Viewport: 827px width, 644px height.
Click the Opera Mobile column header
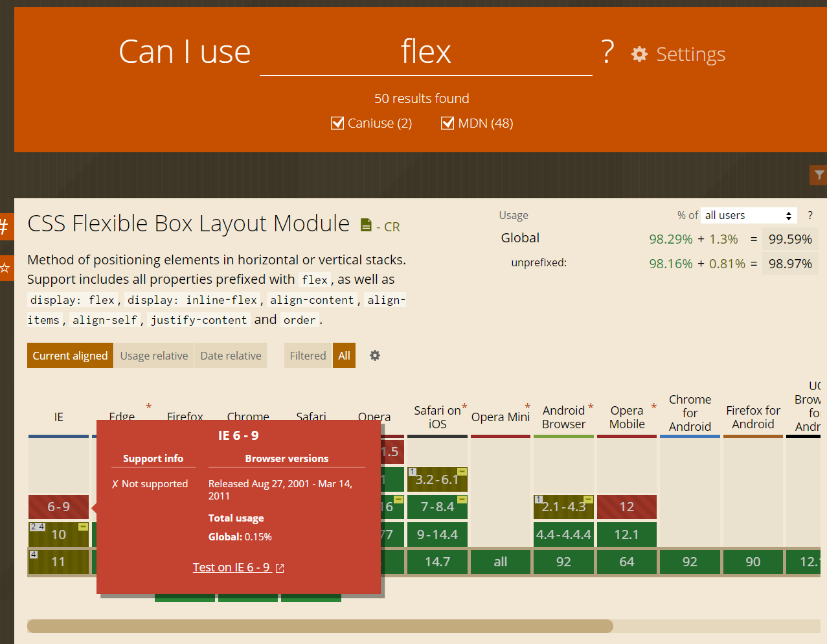point(627,417)
